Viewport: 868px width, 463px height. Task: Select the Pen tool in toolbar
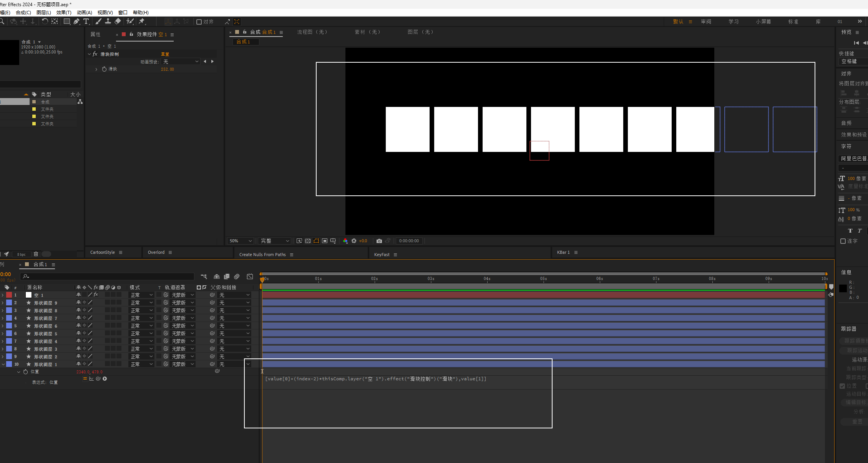click(x=76, y=22)
